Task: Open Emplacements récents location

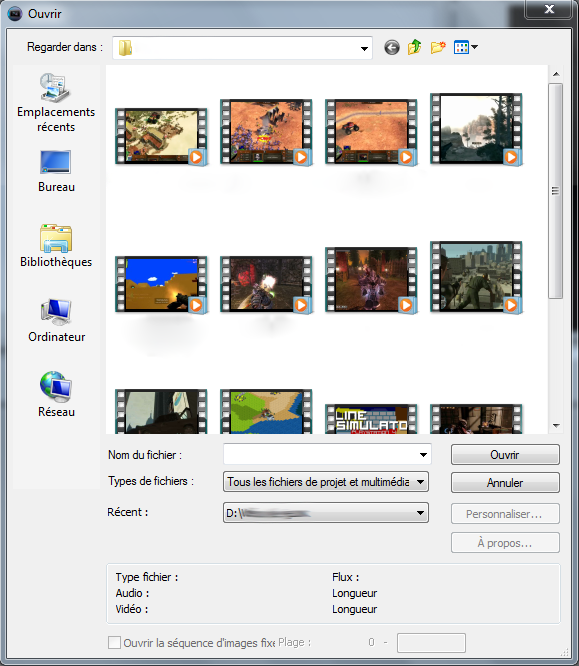Action: pyautogui.click(x=56, y=103)
